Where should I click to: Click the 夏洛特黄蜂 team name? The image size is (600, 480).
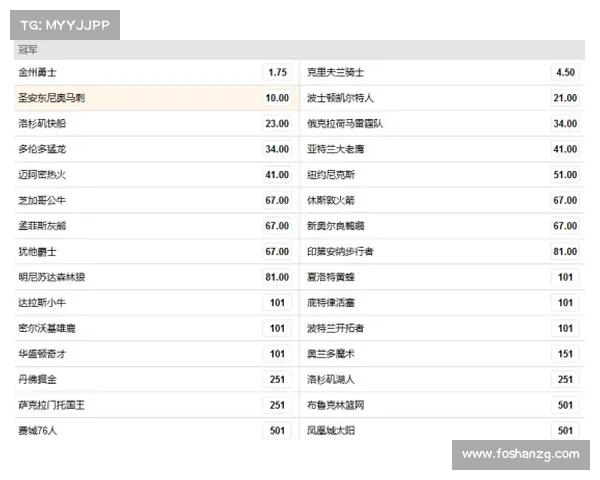[x=331, y=277]
